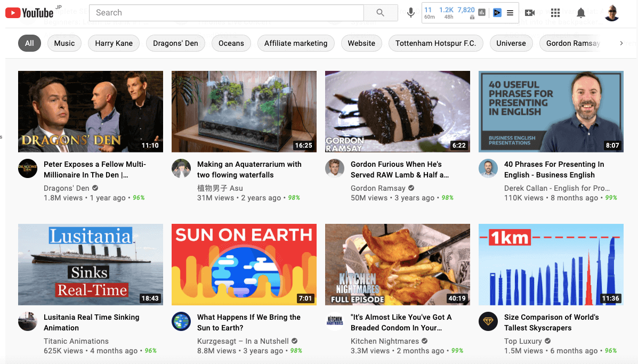Select the Oceans filter chip

(x=231, y=43)
